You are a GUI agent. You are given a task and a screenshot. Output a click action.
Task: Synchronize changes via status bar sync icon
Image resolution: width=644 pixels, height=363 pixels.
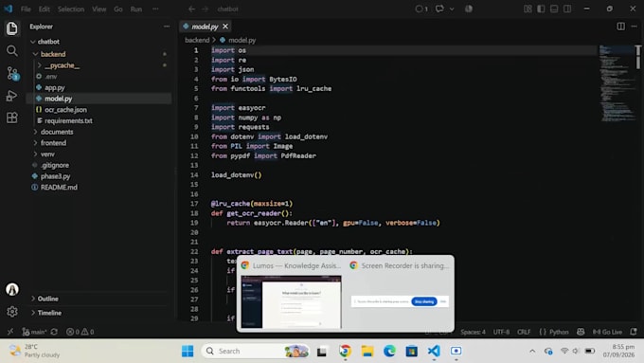pos(54,332)
